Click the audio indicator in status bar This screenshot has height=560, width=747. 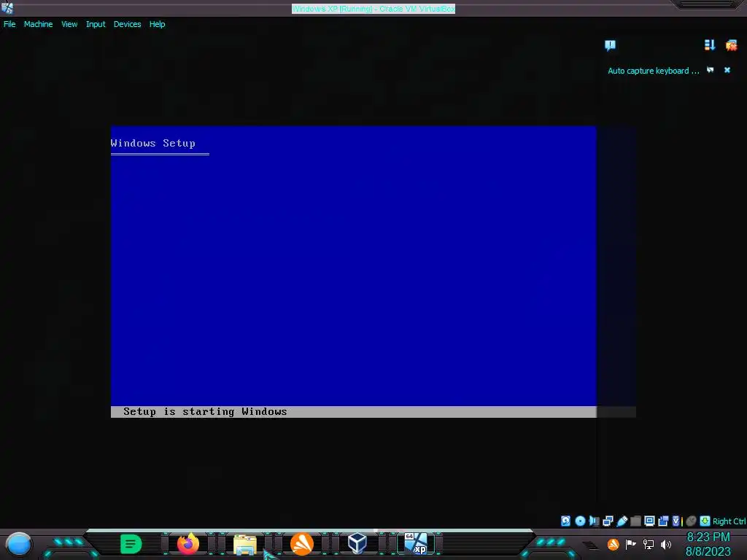[594, 521]
